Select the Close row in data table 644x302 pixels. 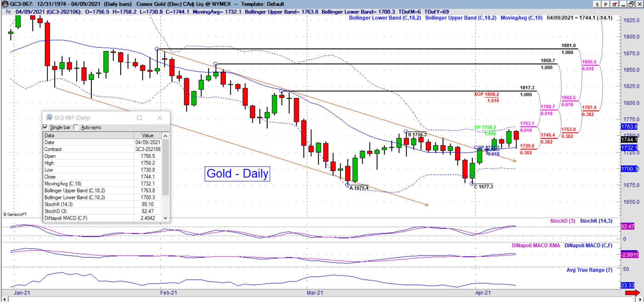(102, 177)
